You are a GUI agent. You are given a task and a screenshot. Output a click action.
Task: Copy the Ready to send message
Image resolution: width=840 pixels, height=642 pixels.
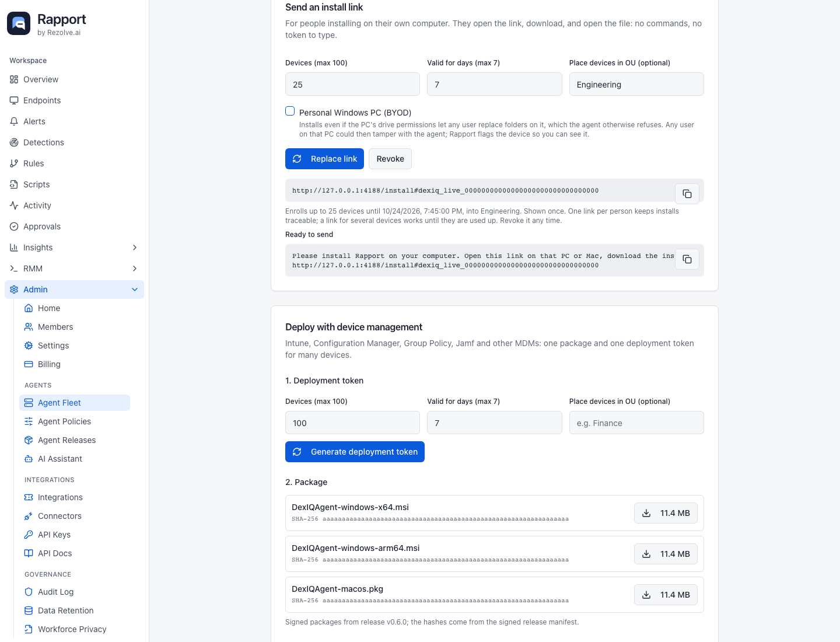click(x=687, y=259)
